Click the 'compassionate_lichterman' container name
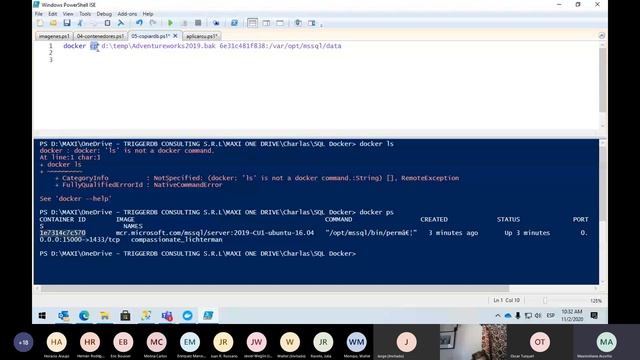The image size is (640, 360). (x=177, y=240)
